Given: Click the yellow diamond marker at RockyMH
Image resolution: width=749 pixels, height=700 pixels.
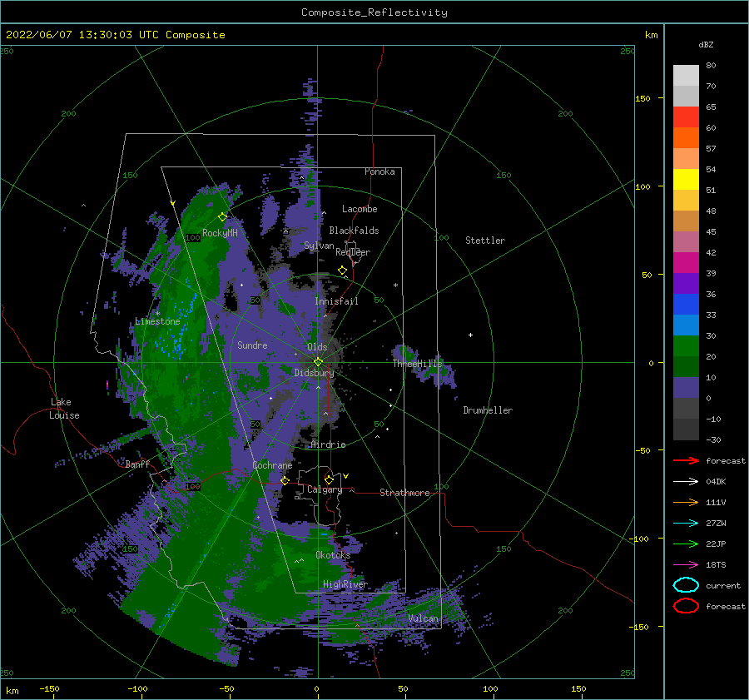Looking at the screenshot, I should pos(222,217).
